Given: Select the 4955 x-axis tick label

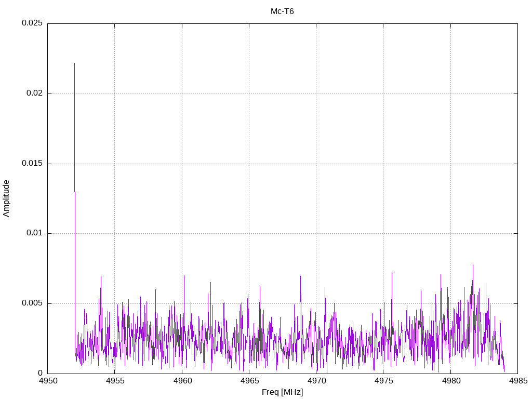Looking at the screenshot, I should 115,381.
